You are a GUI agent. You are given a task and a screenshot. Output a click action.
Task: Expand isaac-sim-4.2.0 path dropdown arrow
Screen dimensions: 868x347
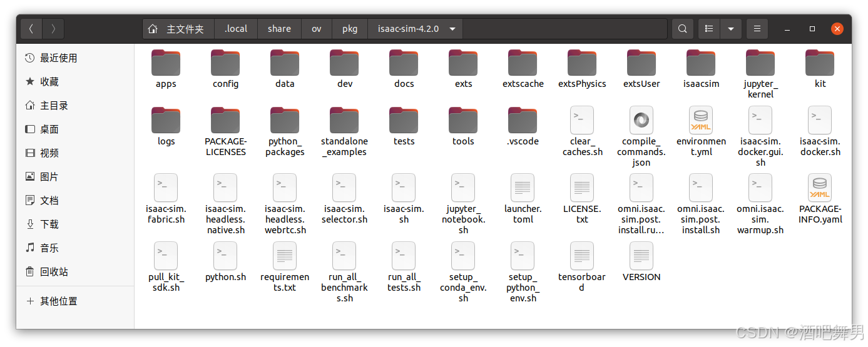(452, 29)
